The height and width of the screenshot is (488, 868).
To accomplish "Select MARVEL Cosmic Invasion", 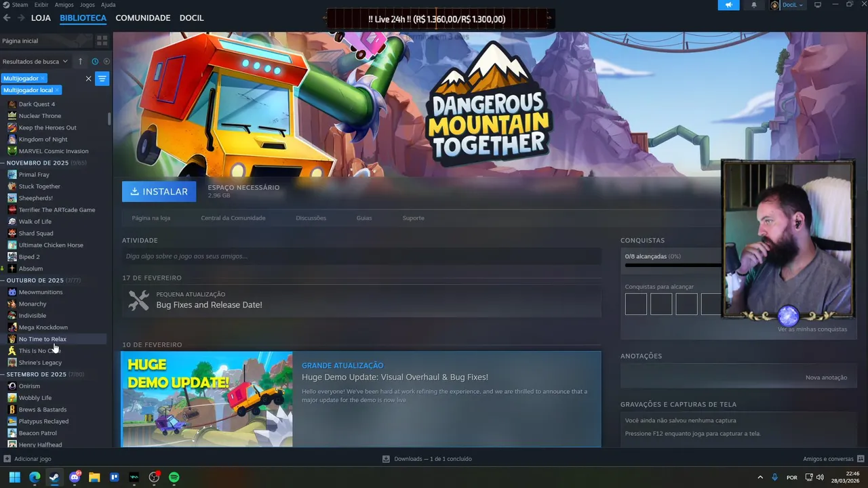I will (x=54, y=151).
